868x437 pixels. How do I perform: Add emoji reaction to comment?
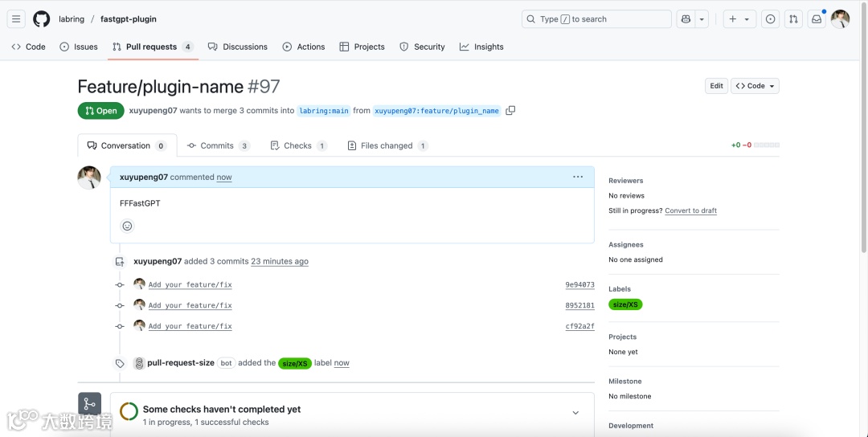[x=127, y=226]
